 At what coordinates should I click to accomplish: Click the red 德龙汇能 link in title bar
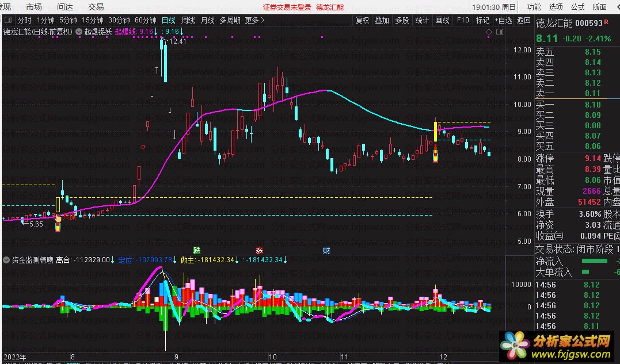point(330,7)
